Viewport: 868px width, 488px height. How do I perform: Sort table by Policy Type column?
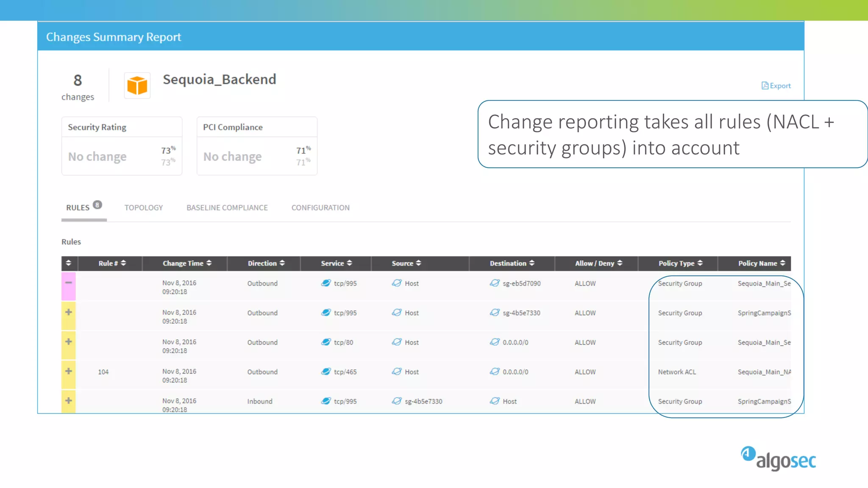tap(680, 263)
